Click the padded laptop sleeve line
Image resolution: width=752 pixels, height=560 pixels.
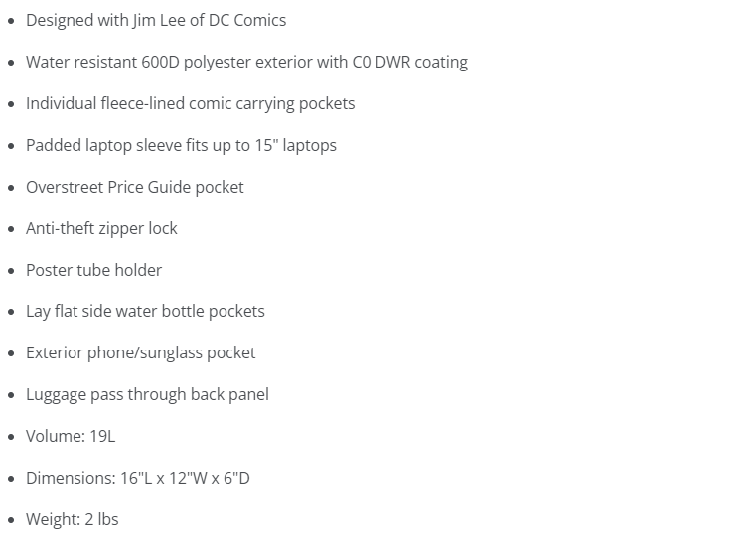(181, 145)
